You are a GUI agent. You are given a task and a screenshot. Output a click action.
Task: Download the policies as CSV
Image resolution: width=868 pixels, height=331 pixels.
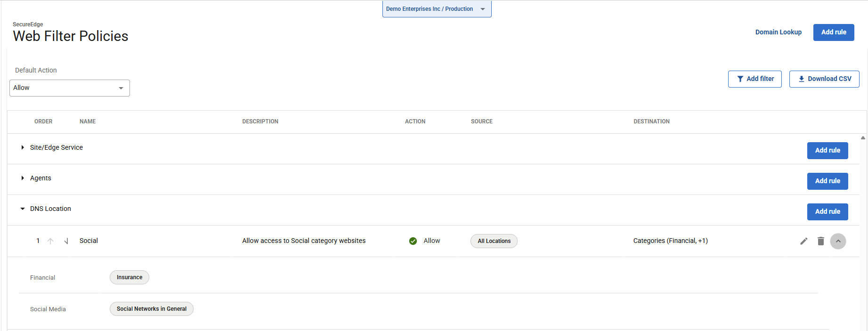(824, 79)
